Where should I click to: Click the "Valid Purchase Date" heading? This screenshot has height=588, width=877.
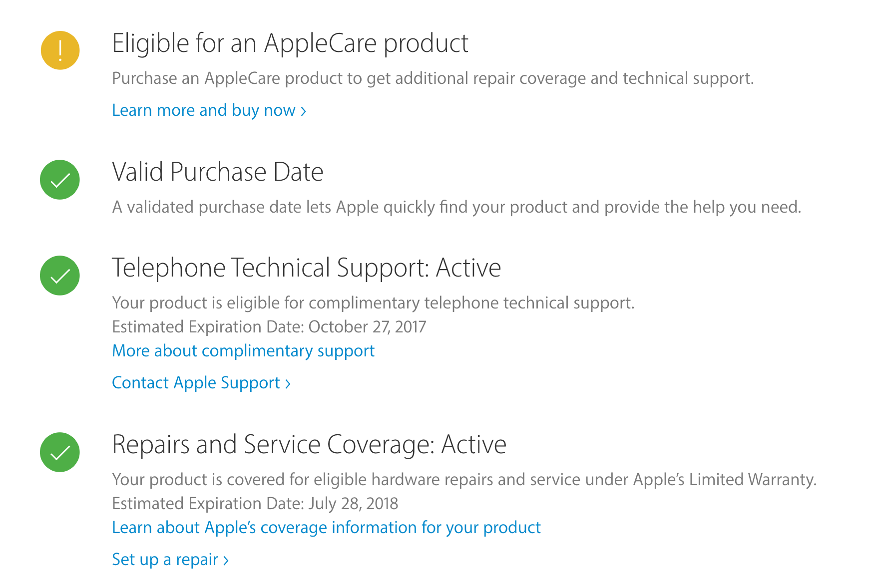(218, 172)
